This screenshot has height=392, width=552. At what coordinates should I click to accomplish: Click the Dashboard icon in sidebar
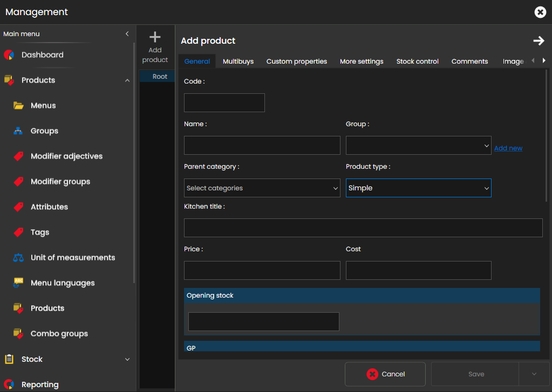click(x=9, y=54)
